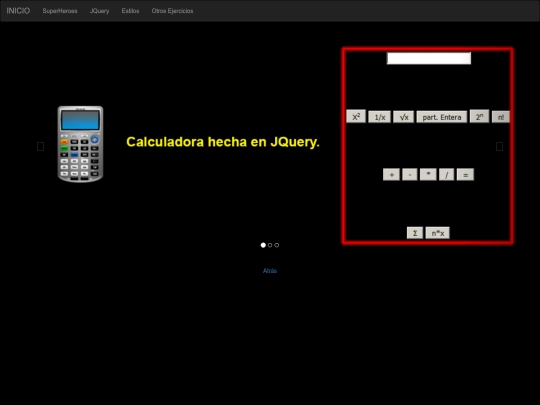
Task: Select the second carousel indicator dot
Action: click(270, 245)
